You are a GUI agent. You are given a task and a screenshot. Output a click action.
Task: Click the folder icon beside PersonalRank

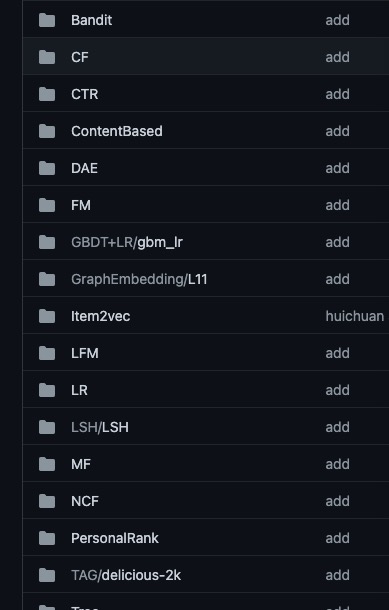click(47, 538)
